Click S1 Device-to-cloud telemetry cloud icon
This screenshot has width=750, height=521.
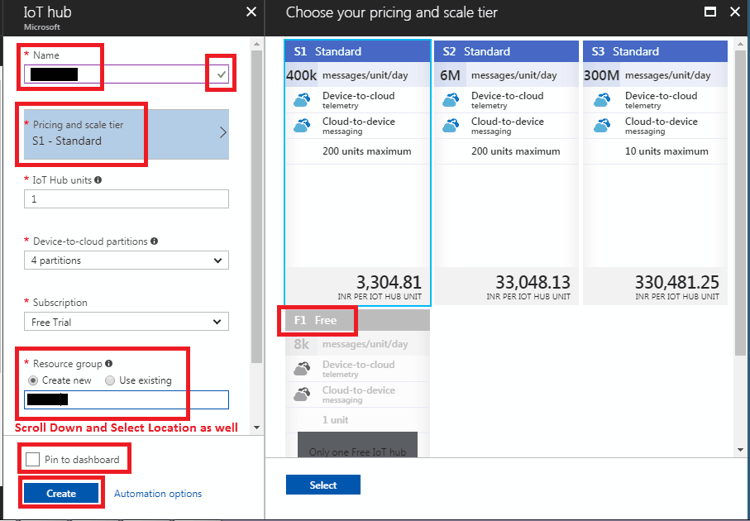[303, 100]
